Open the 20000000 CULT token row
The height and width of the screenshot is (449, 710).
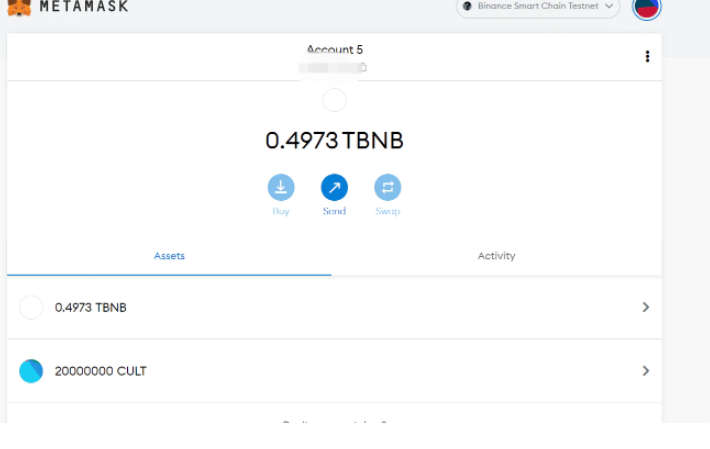[x=334, y=371]
